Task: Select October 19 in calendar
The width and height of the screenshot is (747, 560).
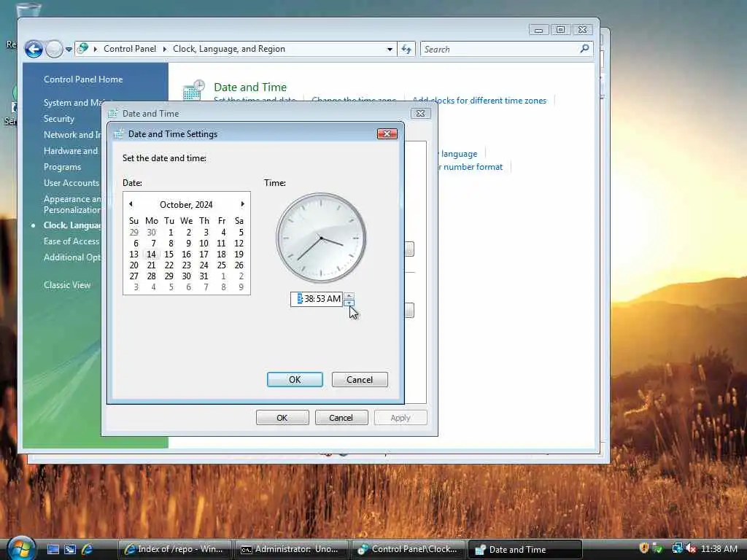Action: (x=239, y=254)
